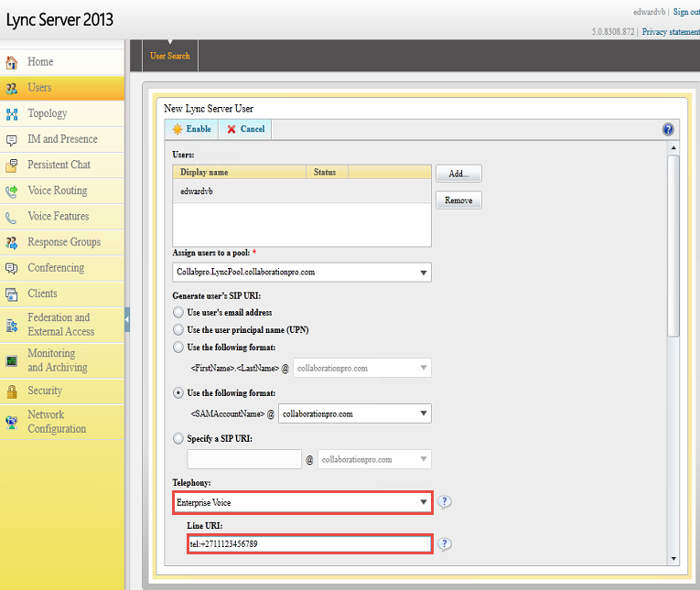Click the Line URI input field
This screenshot has width=700, height=590.
[x=310, y=544]
